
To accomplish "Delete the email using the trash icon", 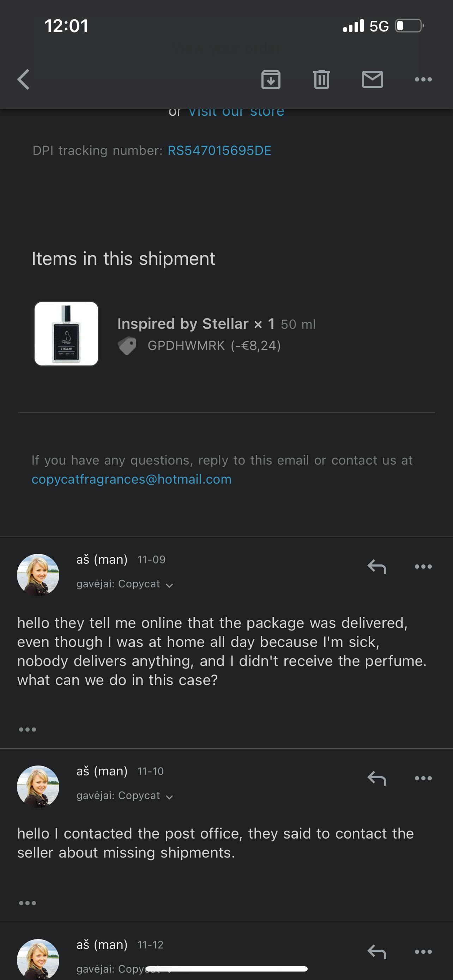I will tap(321, 79).
